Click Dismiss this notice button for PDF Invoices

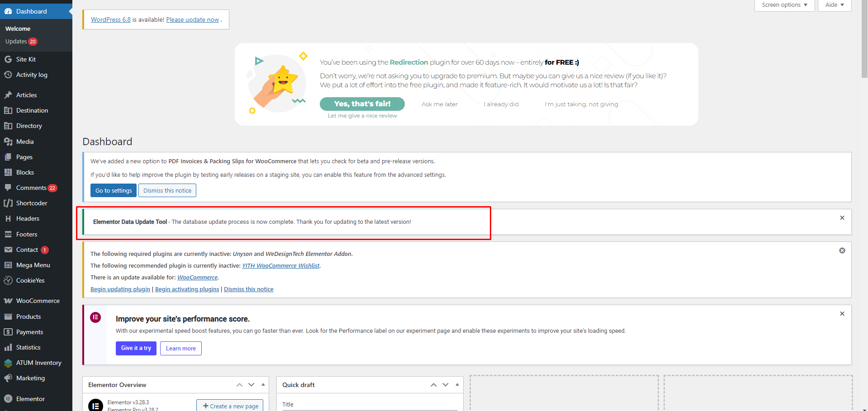coord(167,190)
